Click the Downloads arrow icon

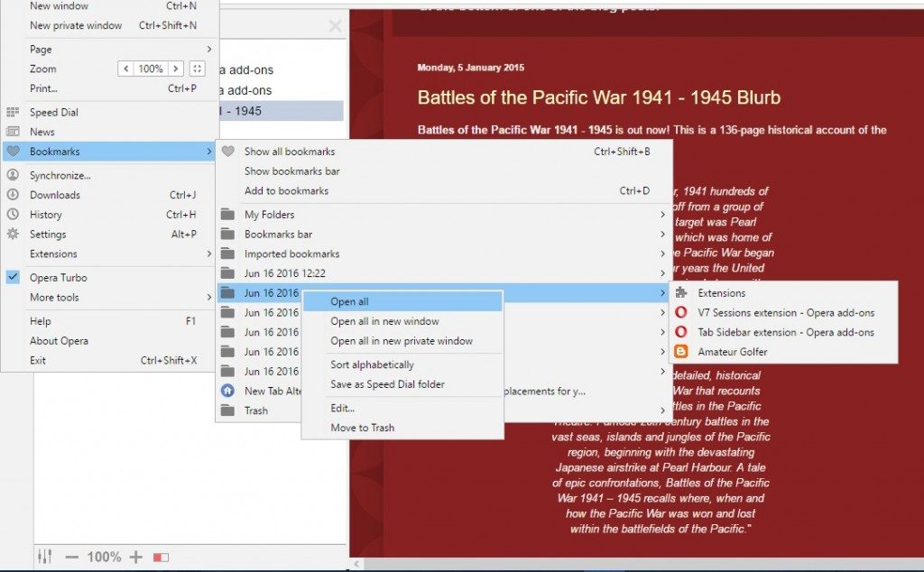pos(13,194)
